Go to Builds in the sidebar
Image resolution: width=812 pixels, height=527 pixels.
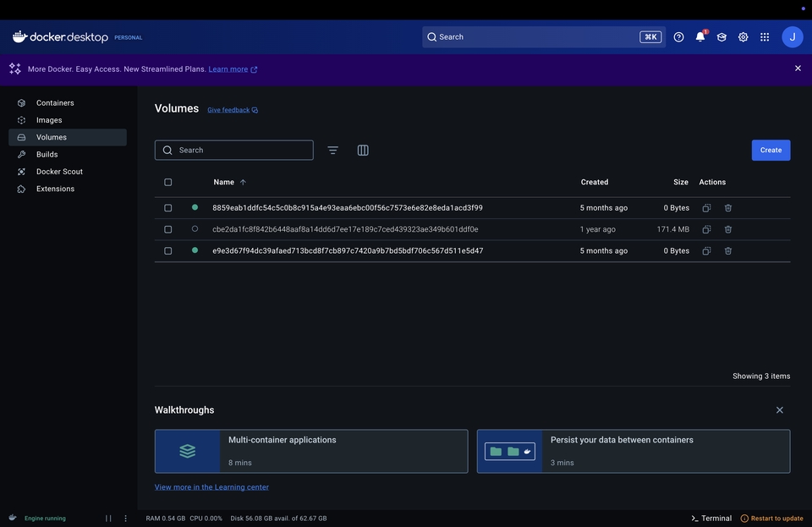pyautogui.click(x=68, y=154)
